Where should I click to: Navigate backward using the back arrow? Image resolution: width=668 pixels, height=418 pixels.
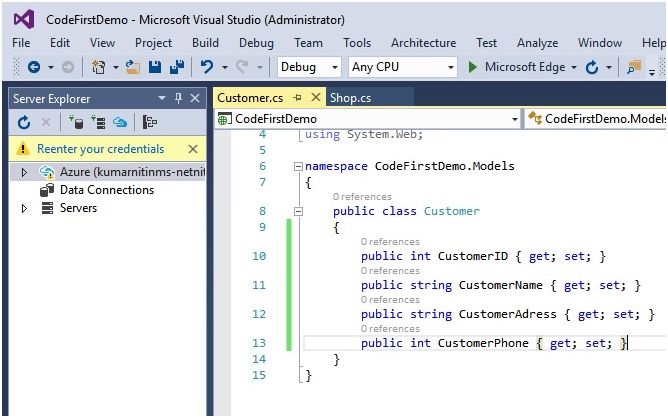tap(34, 67)
